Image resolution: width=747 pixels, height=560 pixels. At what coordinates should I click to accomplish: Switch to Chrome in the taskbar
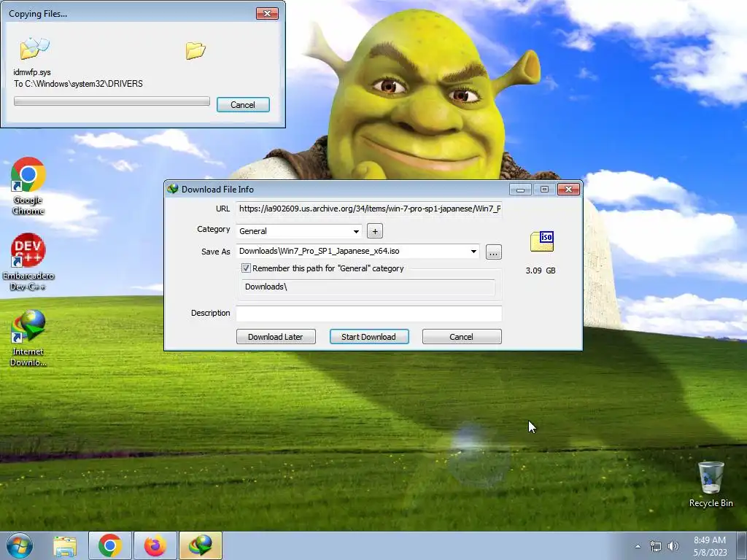(x=110, y=545)
